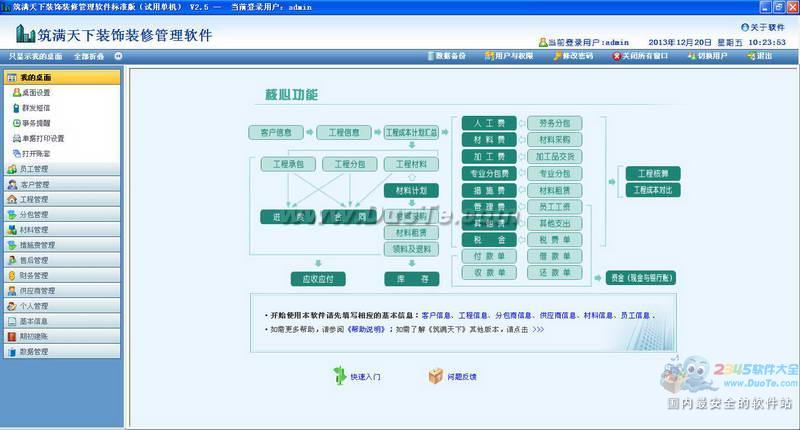Click the 材料计划 flowchart box
Image resolution: width=800 pixels, height=430 pixels.
point(411,191)
